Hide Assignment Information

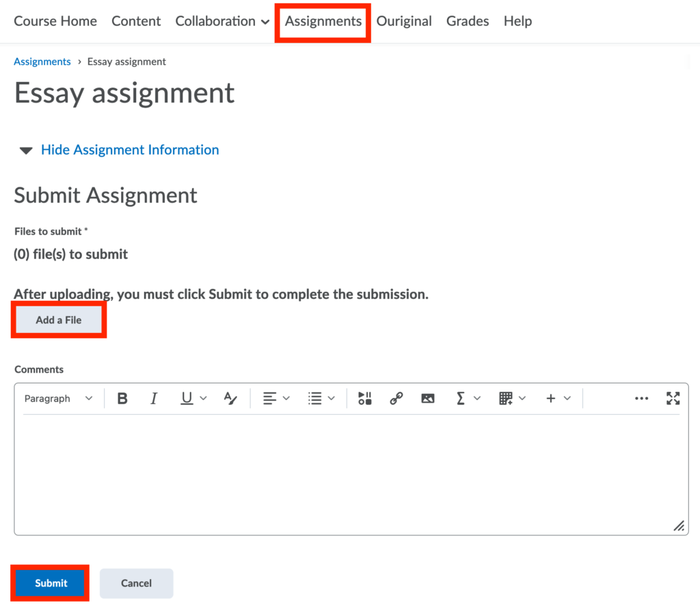tap(129, 150)
